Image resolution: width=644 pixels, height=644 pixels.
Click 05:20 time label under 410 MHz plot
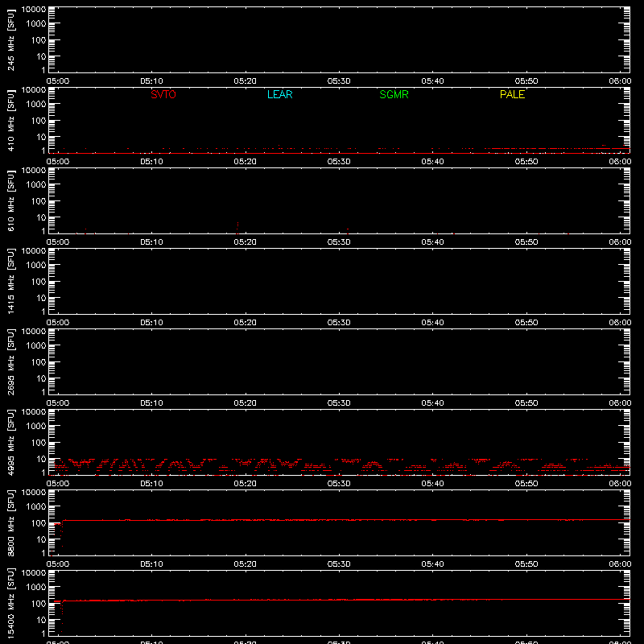246,162
